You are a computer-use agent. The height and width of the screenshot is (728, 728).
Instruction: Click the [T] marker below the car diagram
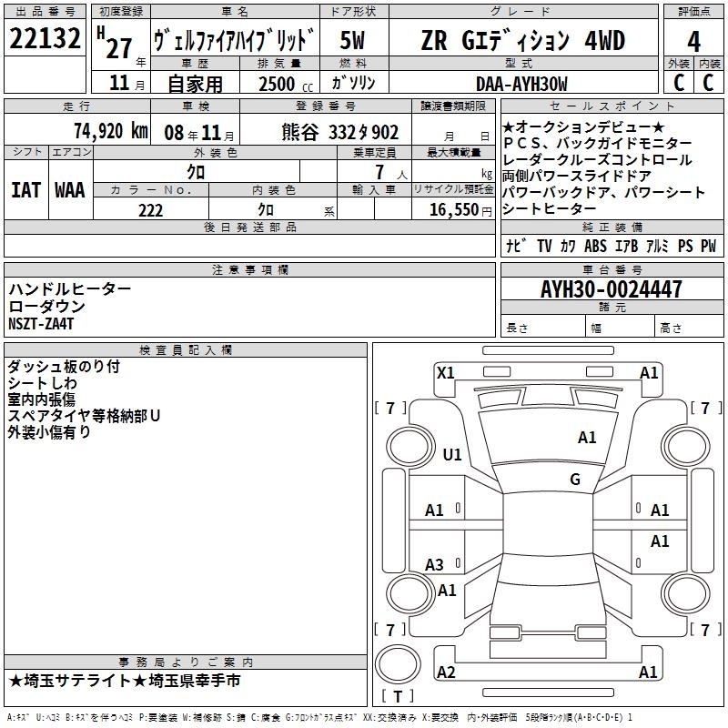[x=397, y=697]
